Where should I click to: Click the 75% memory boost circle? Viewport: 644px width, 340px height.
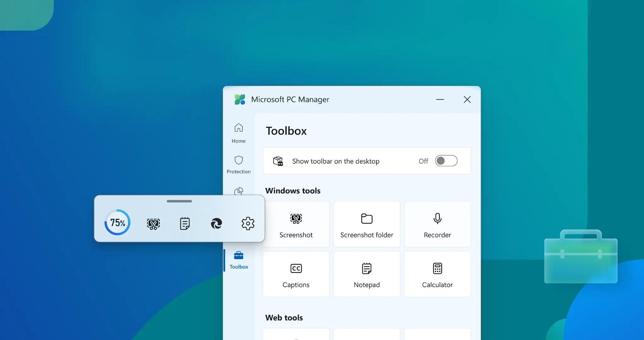pos(118,223)
